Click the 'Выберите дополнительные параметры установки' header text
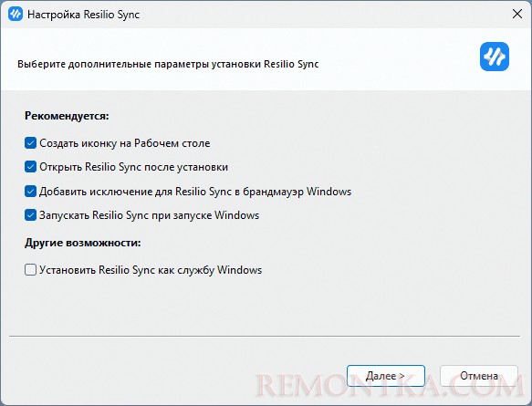 (168, 64)
